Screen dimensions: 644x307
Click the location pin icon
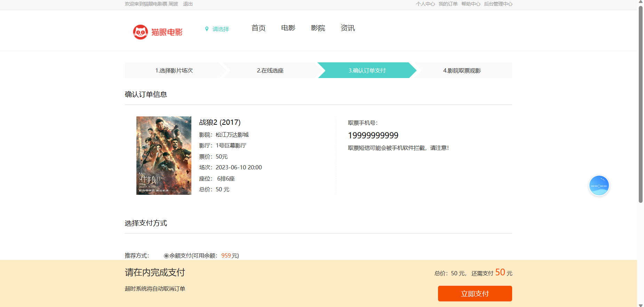point(207,29)
